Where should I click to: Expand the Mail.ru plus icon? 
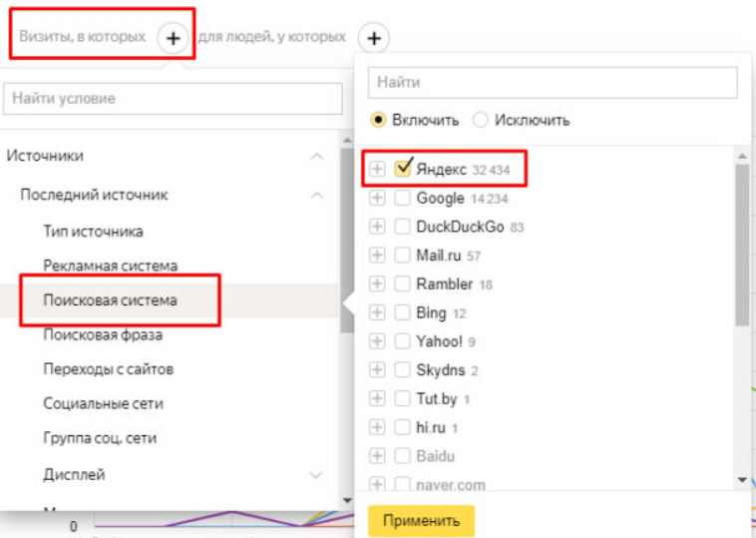coord(378,256)
